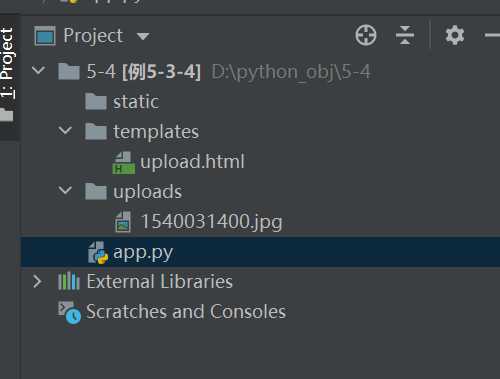Click the HTML file icon of upload.html
Viewport: 500px width, 379px height.
pyautogui.click(x=124, y=163)
